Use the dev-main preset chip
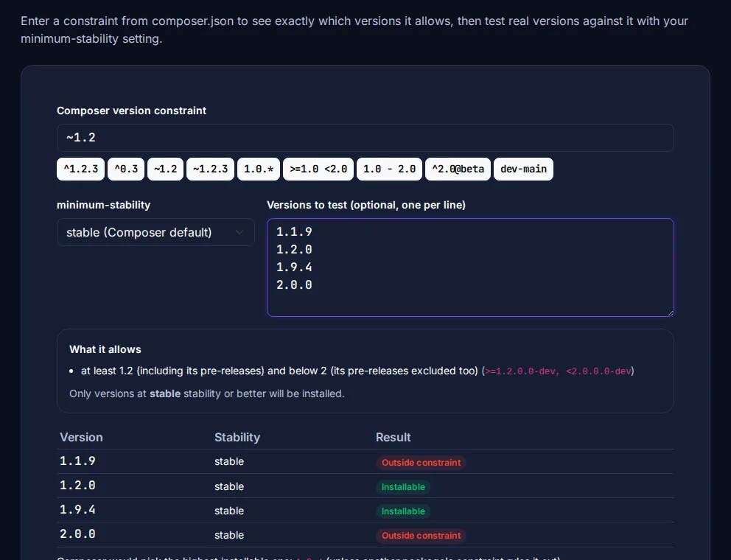 [523, 169]
